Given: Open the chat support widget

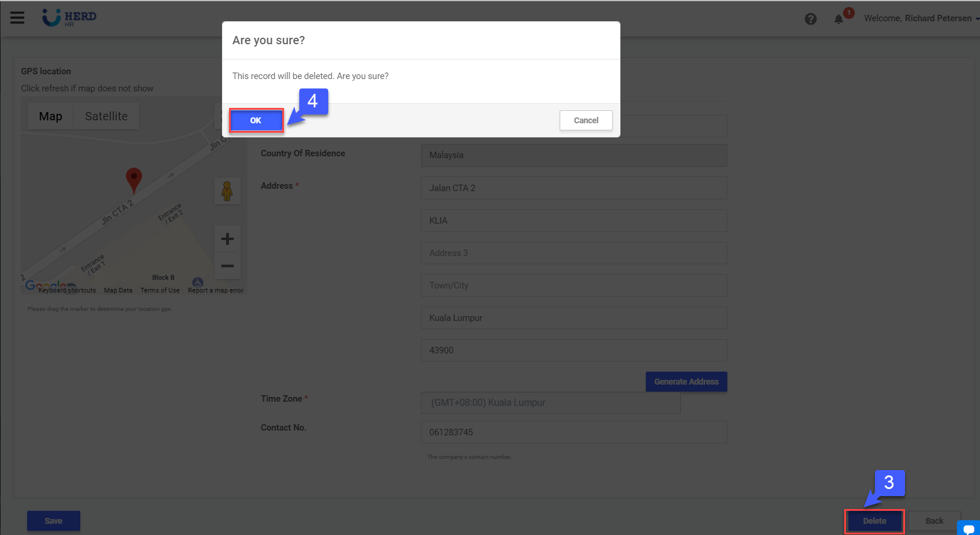Looking at the screenshot, I should (968, 528).
